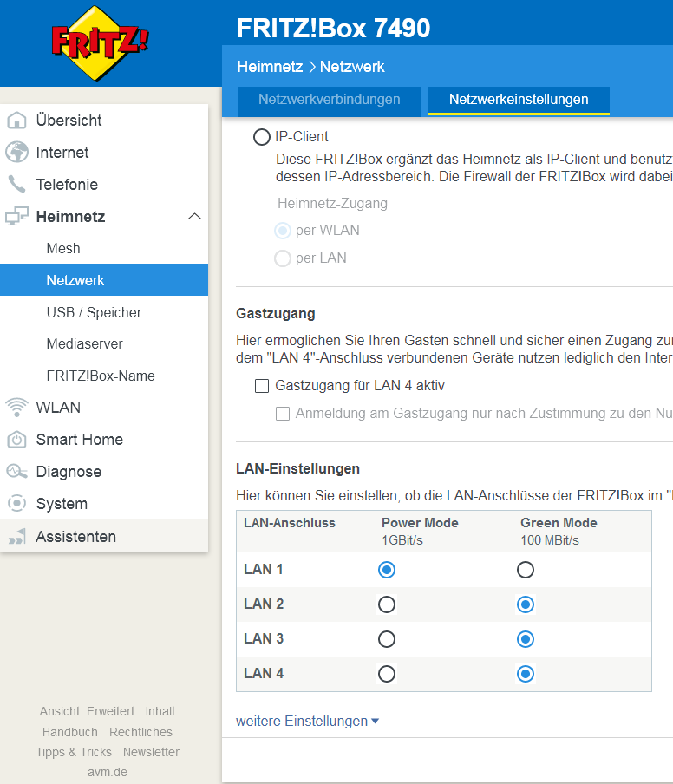Viewport: 673px width, 784px height.
Task: Click the System icon
Action: pos(16,504)
